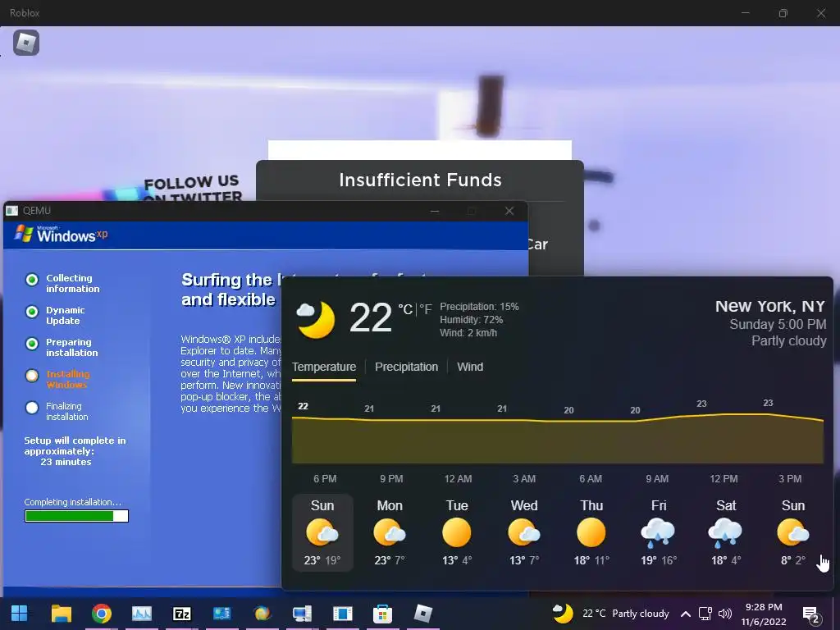The image size is (840, 630).
Task: Switch to the Precipitation tab
Action: [406, 367]
